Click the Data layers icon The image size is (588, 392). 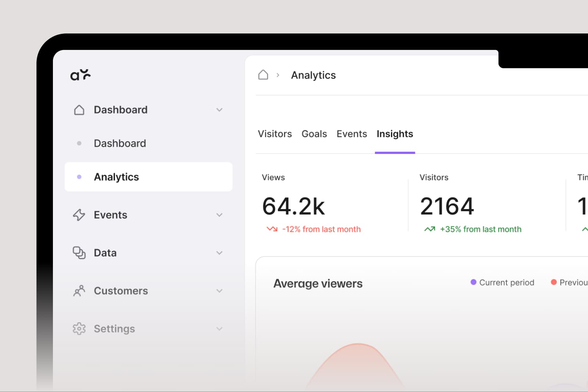pos(79,252)
